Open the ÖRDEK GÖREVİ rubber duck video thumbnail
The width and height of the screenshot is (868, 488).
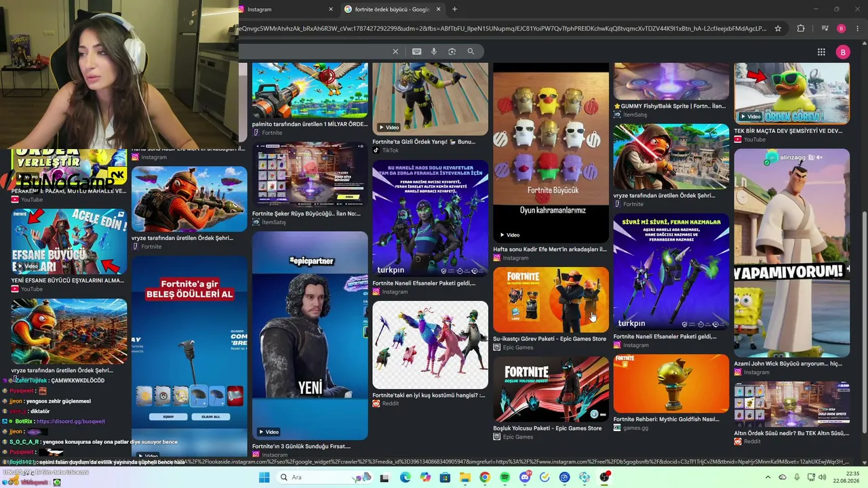[791, 94]
